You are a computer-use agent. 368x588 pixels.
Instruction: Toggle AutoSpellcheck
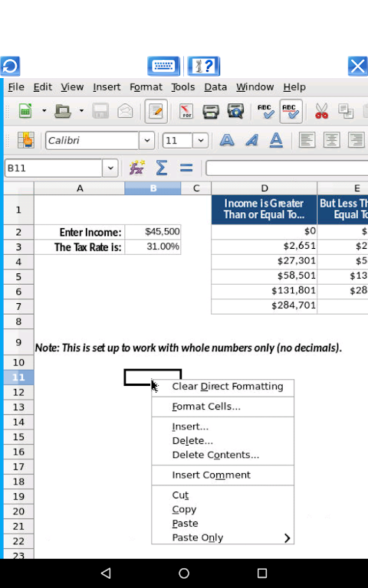click(x=291, y=111)
